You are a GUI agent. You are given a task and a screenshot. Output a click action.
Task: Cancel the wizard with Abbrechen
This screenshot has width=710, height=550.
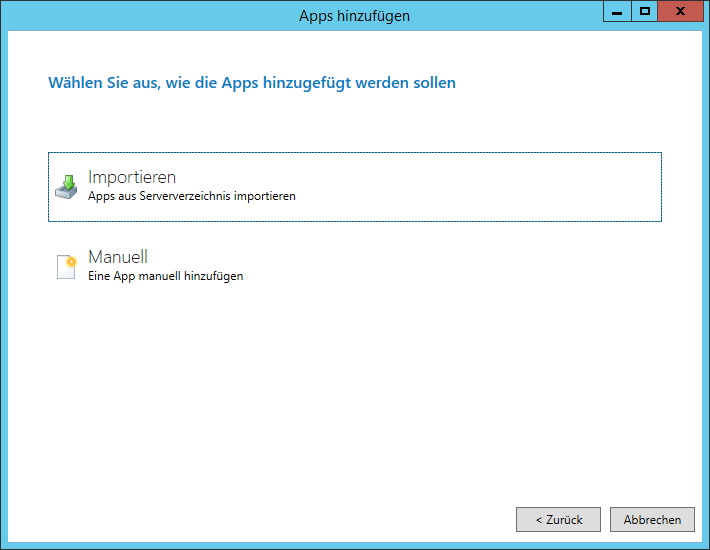coord(652,520)
